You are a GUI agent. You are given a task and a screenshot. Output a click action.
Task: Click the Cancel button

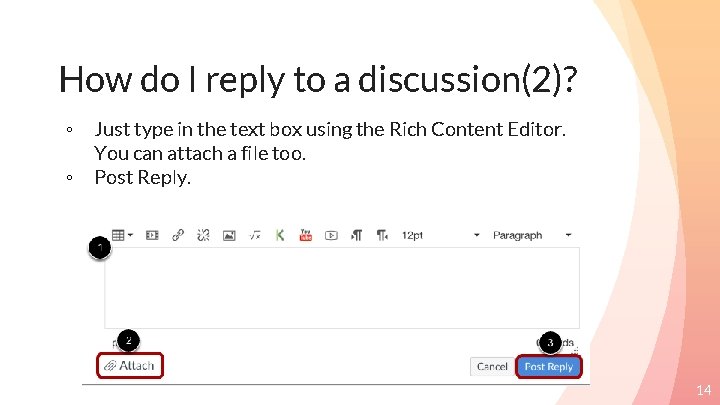click(x=492, y=366)
